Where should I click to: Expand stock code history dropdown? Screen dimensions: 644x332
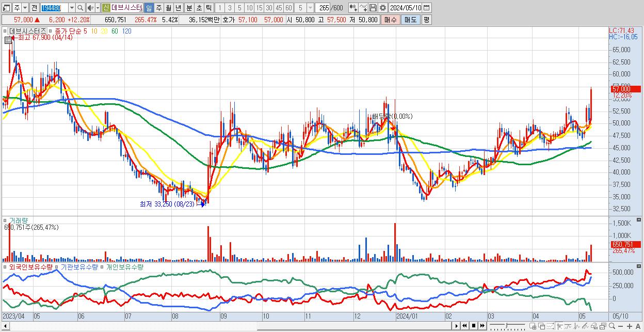pos(72,8)
